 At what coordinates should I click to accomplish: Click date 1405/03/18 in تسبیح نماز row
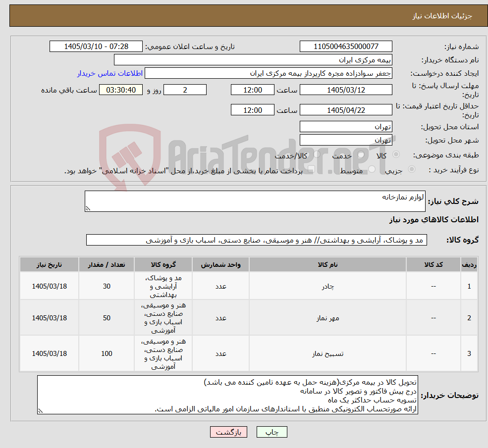pyautogui.click(x=49, y=353)
